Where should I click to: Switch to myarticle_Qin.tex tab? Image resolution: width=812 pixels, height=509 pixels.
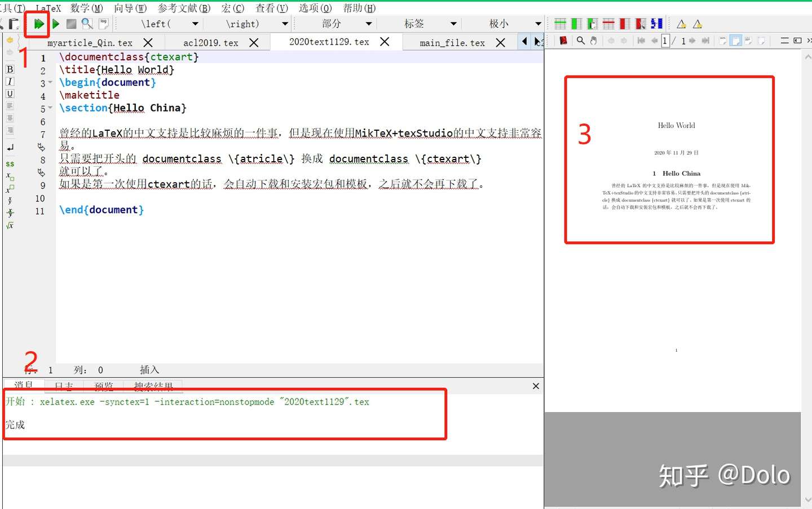[x=90, y=43]
